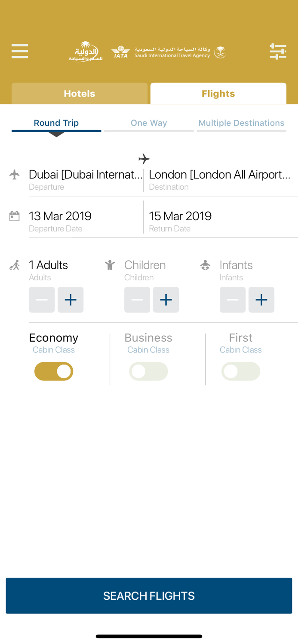Add one child passenger
298x644 pixels.
tap(166, 300)
